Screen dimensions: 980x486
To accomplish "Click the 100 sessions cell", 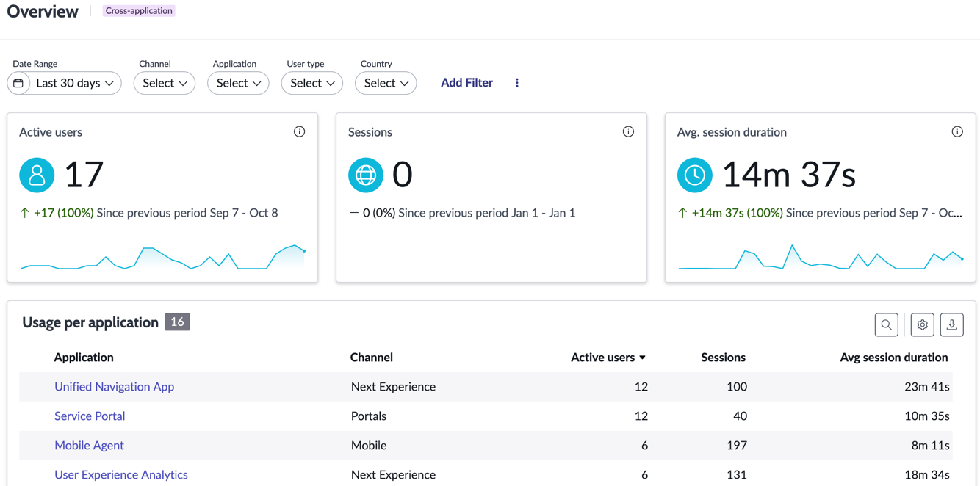I will point(737,386).
